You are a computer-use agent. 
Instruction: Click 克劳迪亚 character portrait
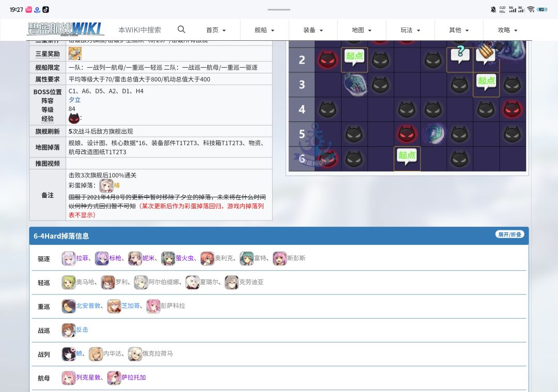[x=231, y=283]
